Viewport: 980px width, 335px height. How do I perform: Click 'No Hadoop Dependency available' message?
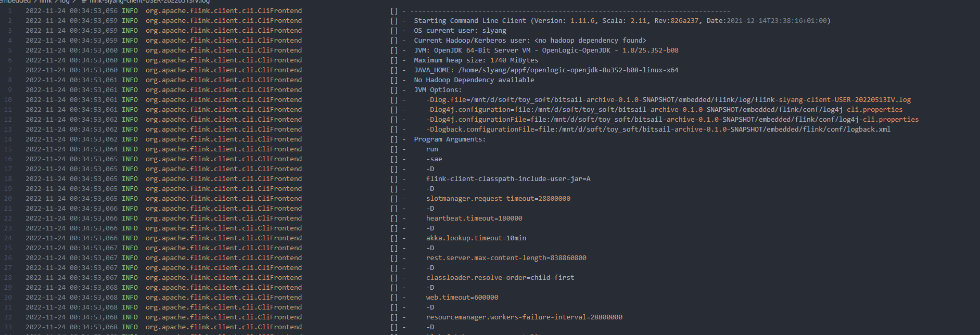(474, 80)
